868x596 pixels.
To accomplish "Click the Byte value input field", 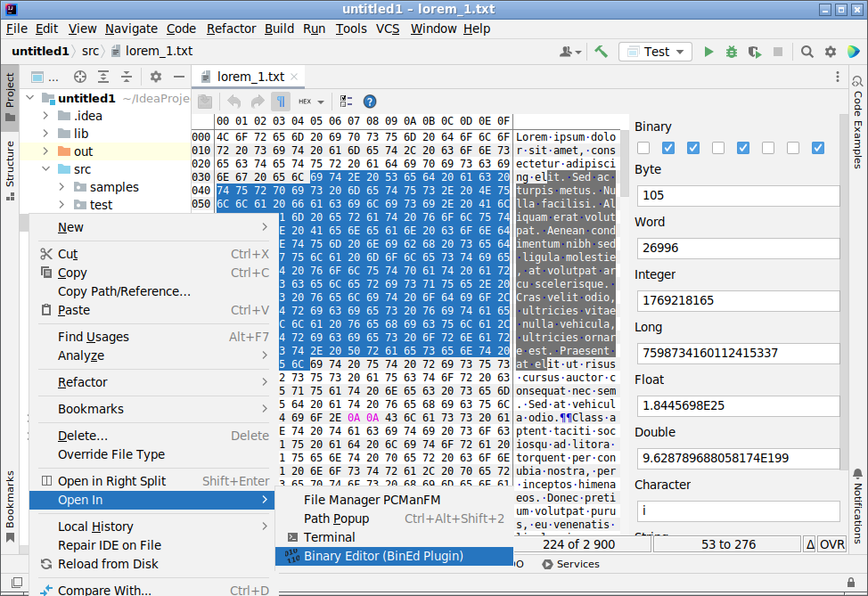I will [738, 195].
